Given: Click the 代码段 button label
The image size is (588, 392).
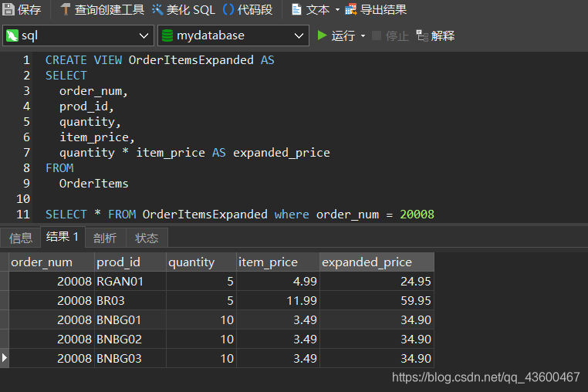Looking at the screenshot, I should [255, 10].
